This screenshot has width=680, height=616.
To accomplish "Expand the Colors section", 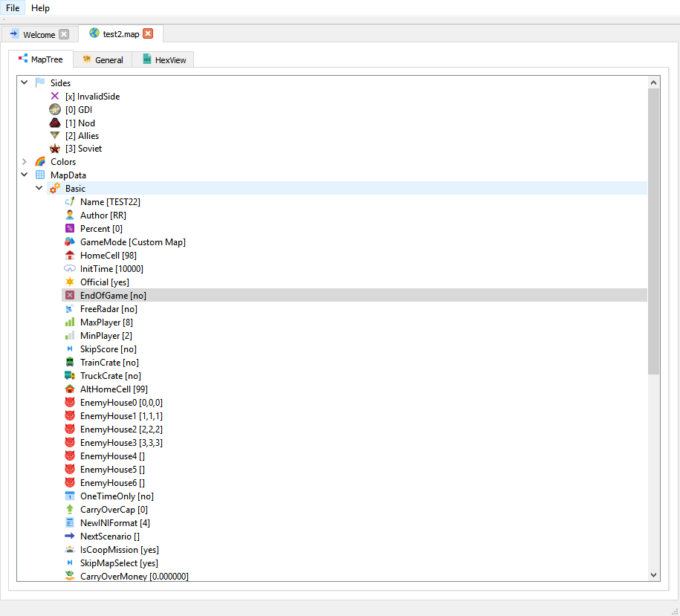I will (x=25, y=161).
